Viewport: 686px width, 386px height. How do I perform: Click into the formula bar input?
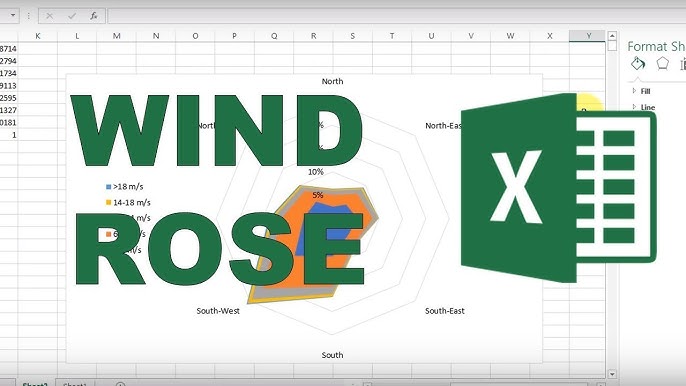coord(396,16)
